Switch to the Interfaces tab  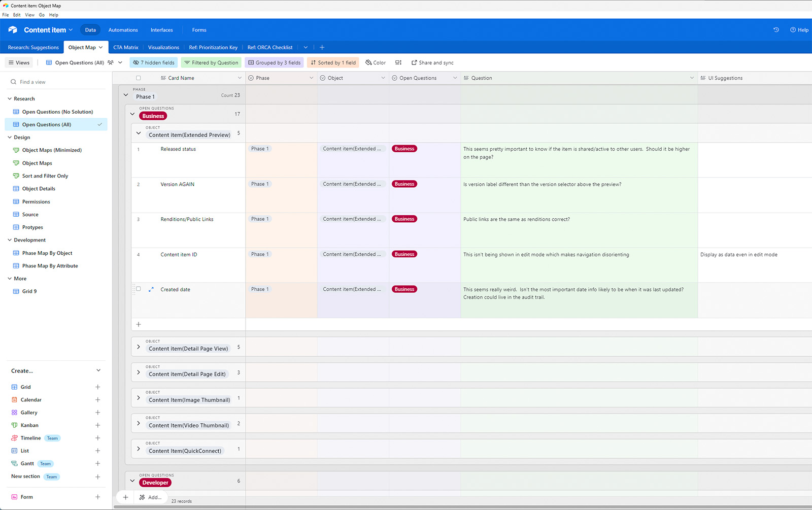[161, 30]
